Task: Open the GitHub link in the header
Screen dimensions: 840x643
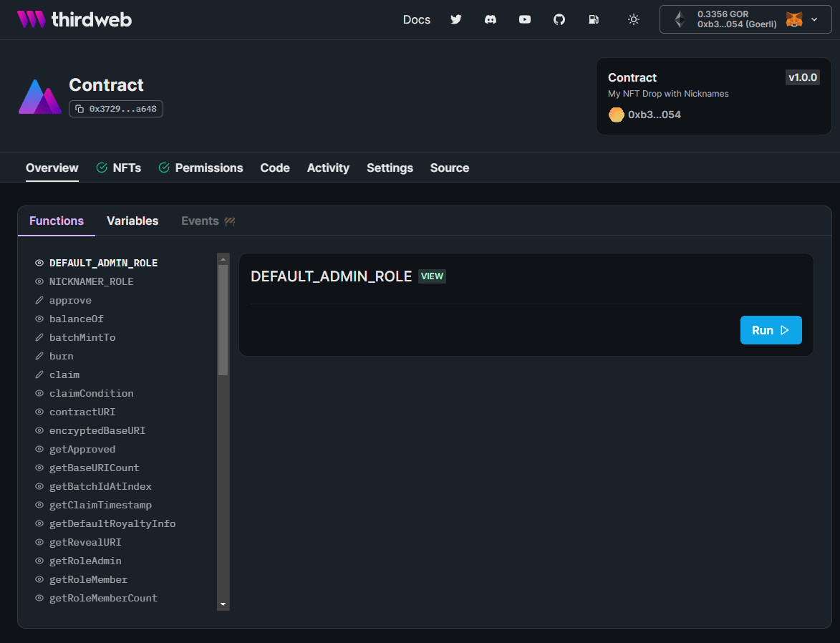Action: point(559,19)
